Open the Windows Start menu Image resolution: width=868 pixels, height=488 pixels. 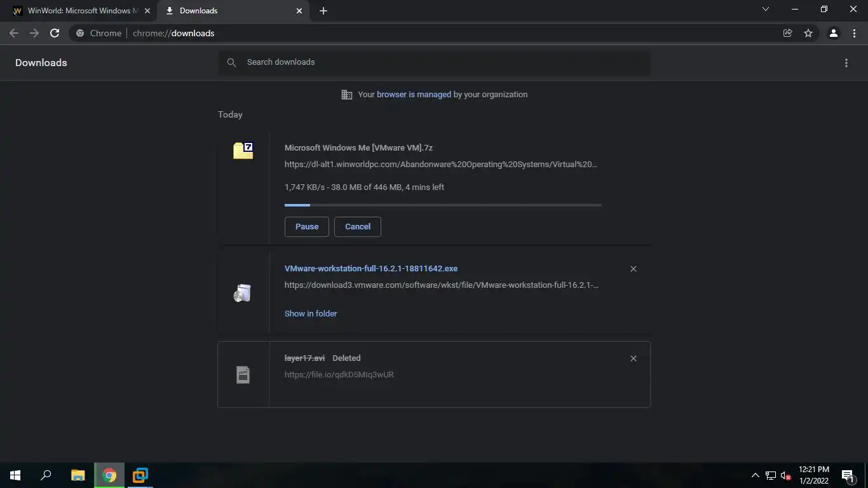coord(15,475)
